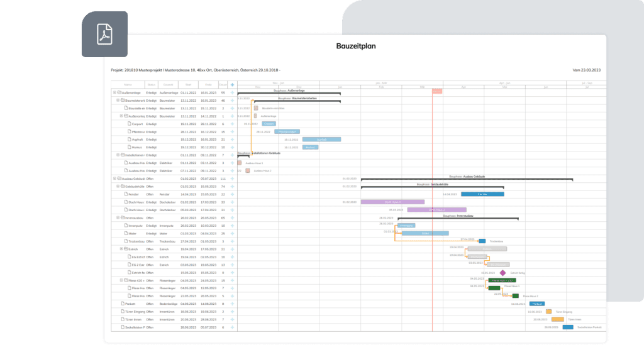
Task: Click the blue Fenster progress bar
Action: [482, 194]
